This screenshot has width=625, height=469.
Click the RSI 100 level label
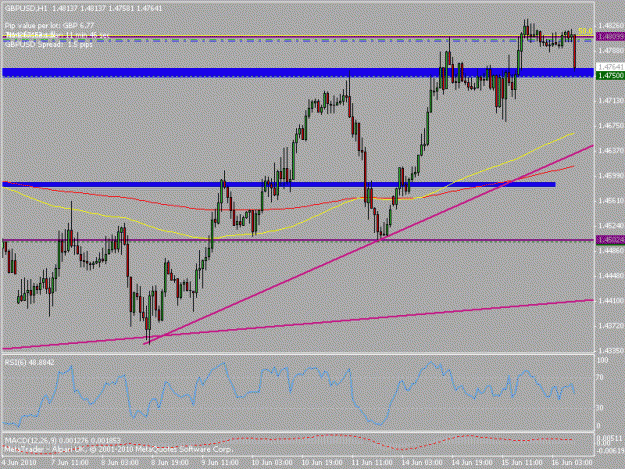(602, 360)
